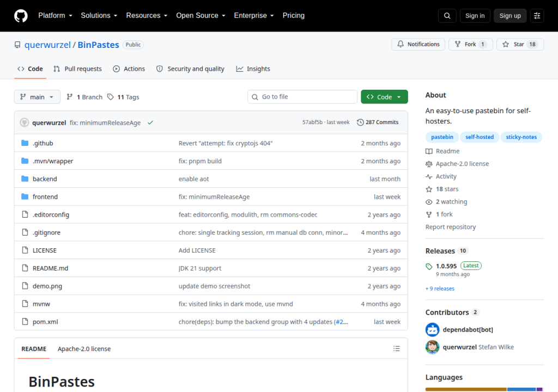Switch to the Actions tab
558x392 pixels.
129,69
